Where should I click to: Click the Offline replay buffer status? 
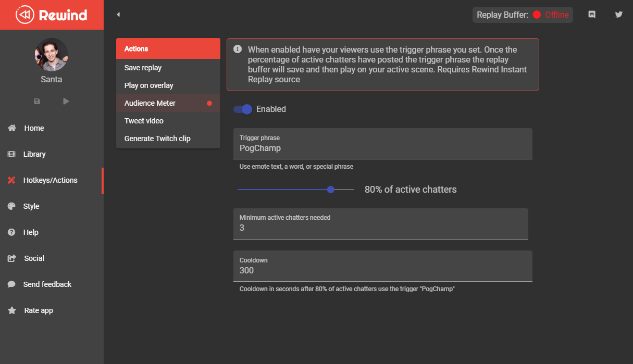click(x=557, y=15)
